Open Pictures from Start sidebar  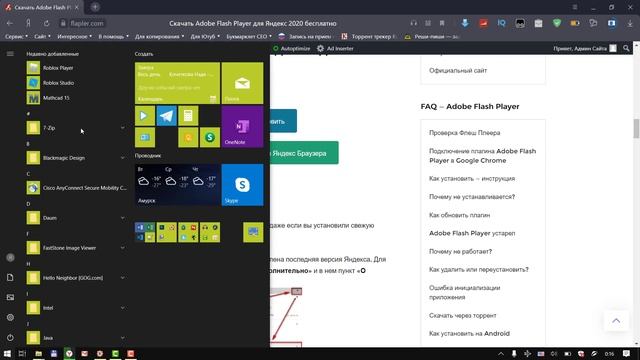tap(10, 297)
